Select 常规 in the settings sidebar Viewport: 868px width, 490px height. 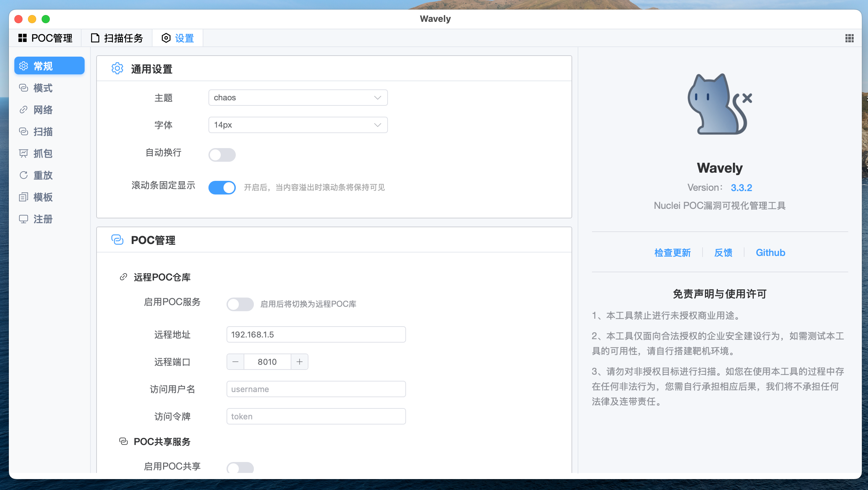[49, 66]
